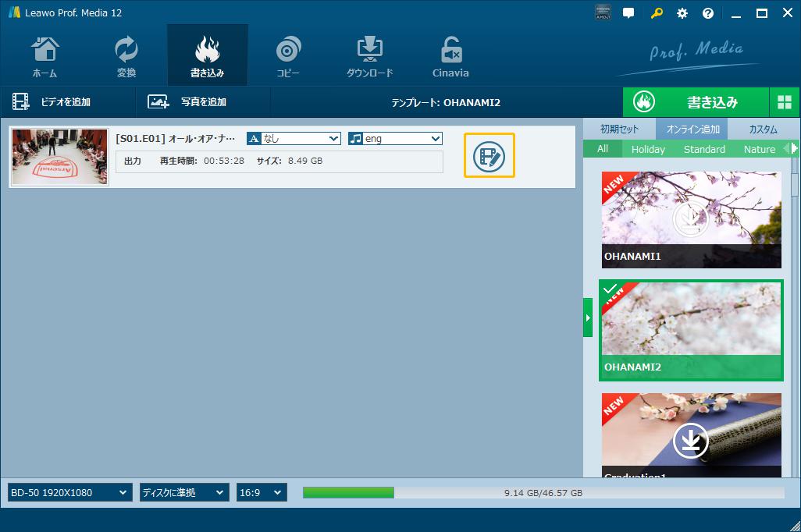Click the category scroll right arrow
Viewport: 801px width, 532px height.
coord(794,148)
